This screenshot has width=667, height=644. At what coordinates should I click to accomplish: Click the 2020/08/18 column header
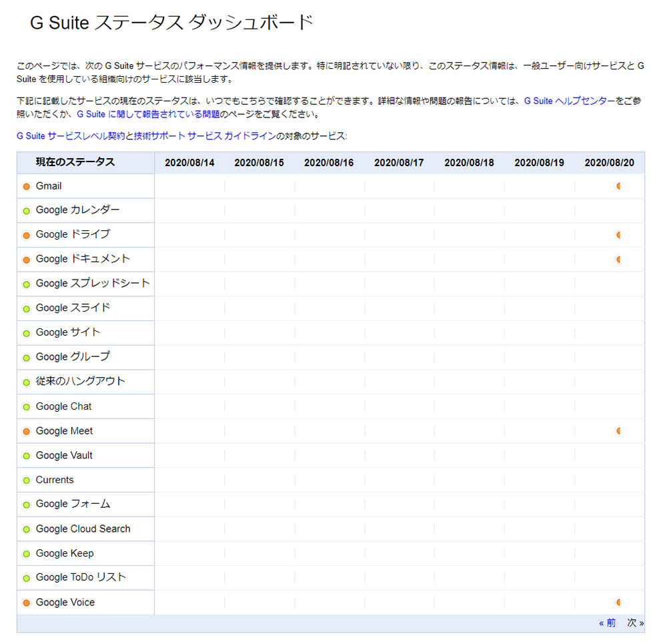[x=469, y=163]
